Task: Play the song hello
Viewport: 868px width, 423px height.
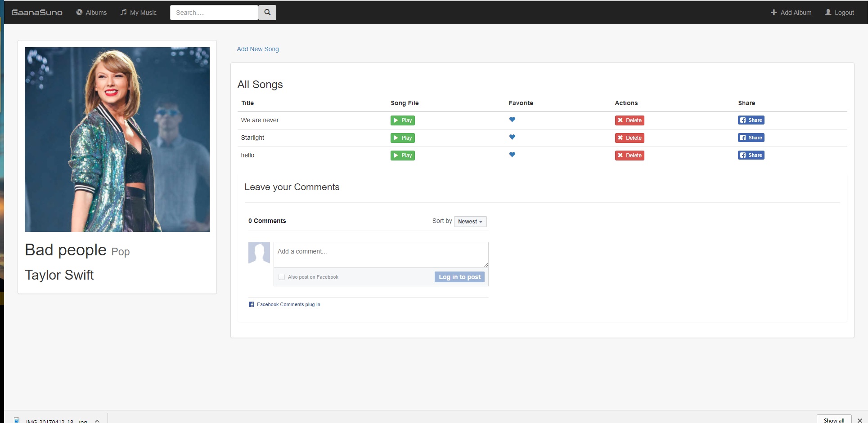Action: 403,156
